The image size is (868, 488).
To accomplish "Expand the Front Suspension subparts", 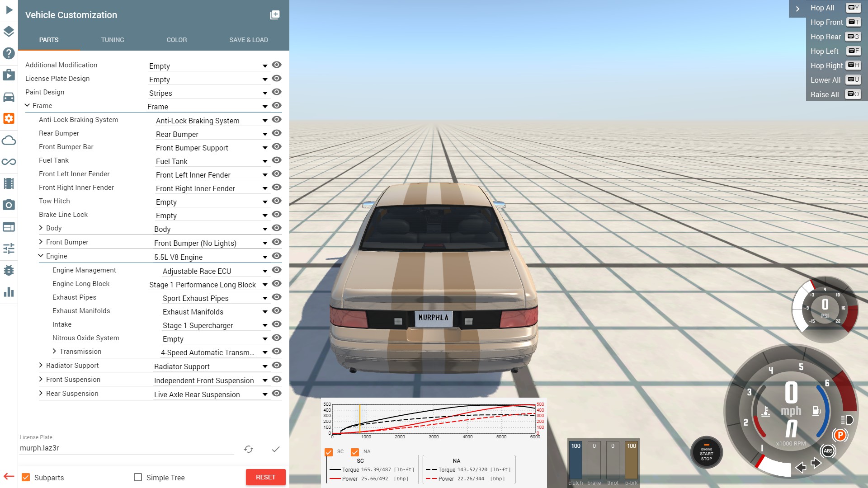I will 41,379.
